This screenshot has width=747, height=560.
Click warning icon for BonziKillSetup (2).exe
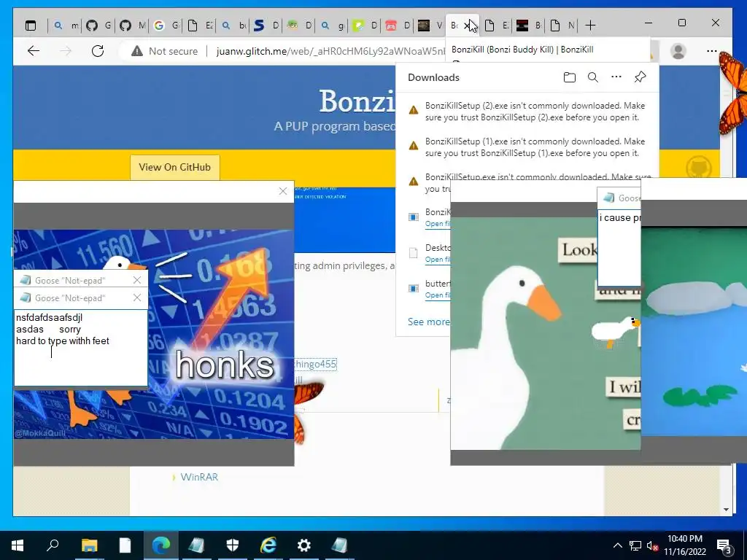pos(414,110)
